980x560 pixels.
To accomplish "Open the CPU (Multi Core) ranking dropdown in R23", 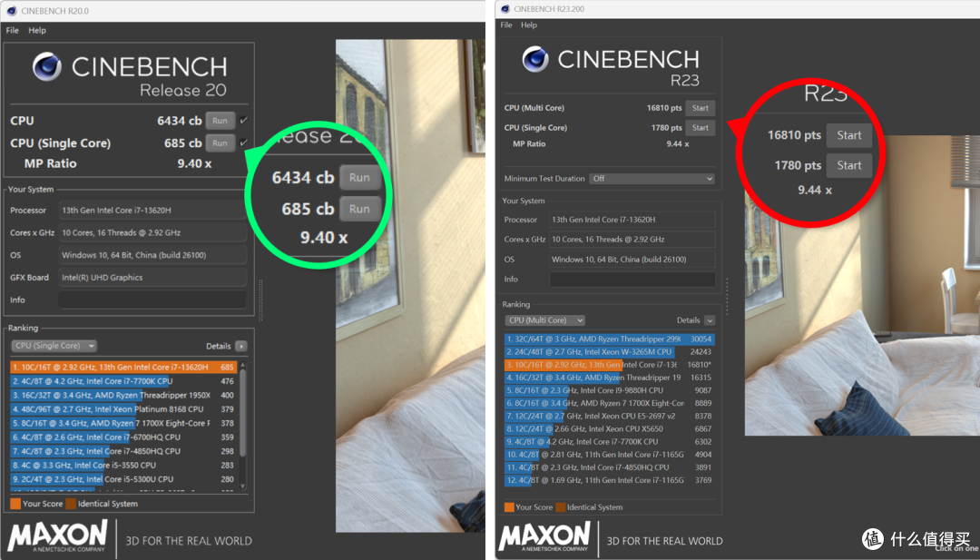I will tap(545, 320).
